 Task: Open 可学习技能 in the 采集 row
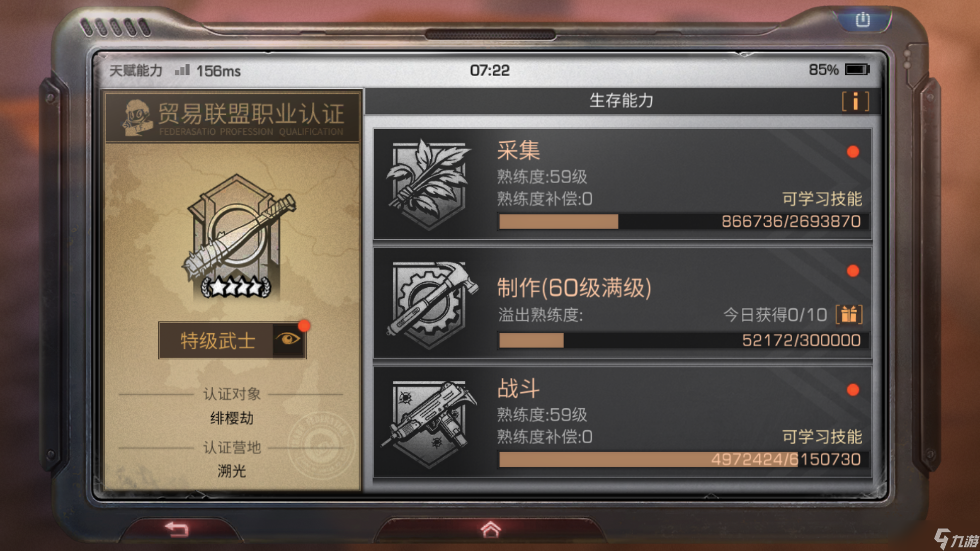click(x=822, y=198)
